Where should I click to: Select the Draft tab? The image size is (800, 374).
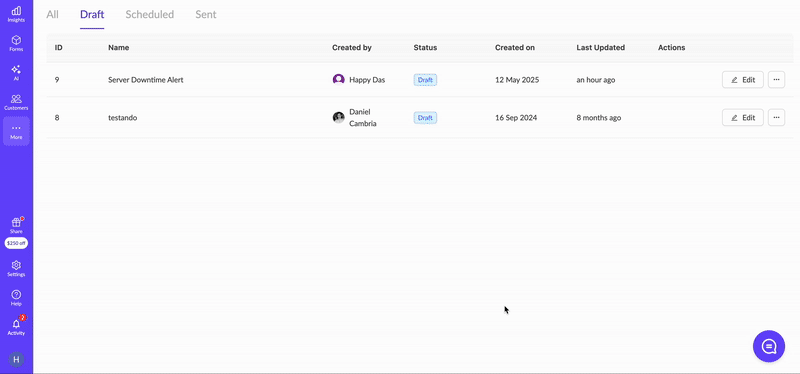pos(92,14)
